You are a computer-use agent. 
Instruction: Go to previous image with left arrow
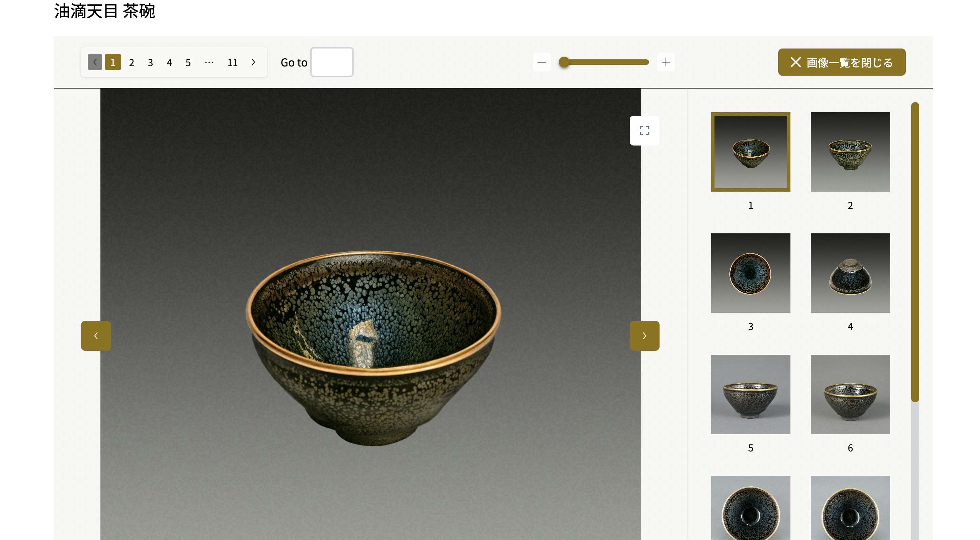tap(96, 335)
